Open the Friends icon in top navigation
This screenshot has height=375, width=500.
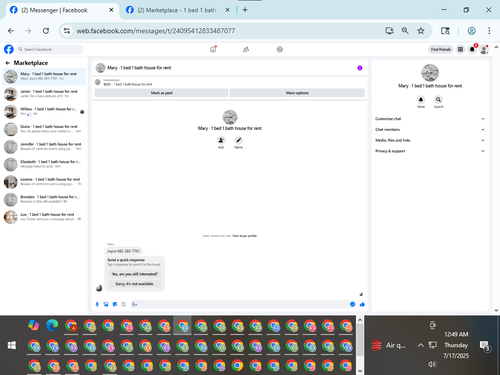coord(246,49)
